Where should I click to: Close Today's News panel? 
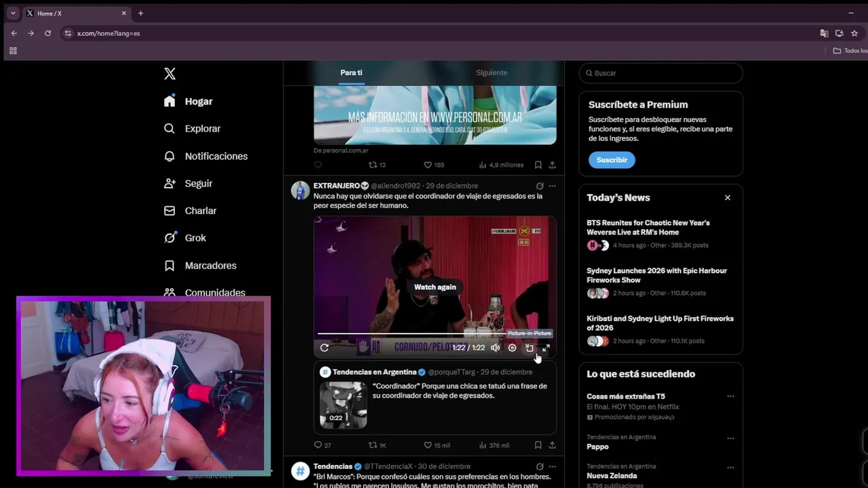(728, 198)
